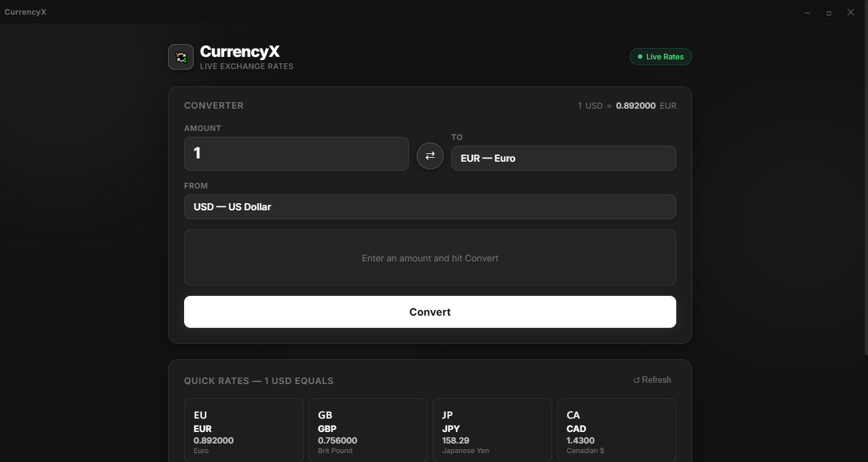Select the EUR Euro rate card
Viewport: 868px width, 462px height.
(244, 430)
